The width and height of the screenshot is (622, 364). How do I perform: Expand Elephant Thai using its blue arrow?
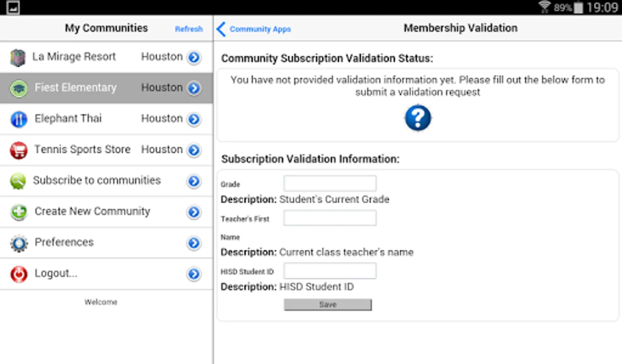pyautogui.click(x=194, y=119)
